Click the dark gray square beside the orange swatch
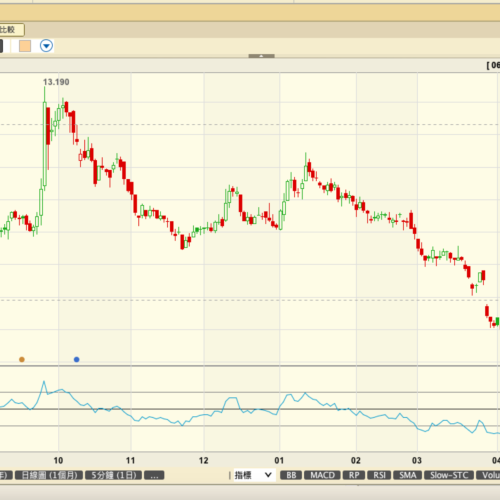 [1, 46]
